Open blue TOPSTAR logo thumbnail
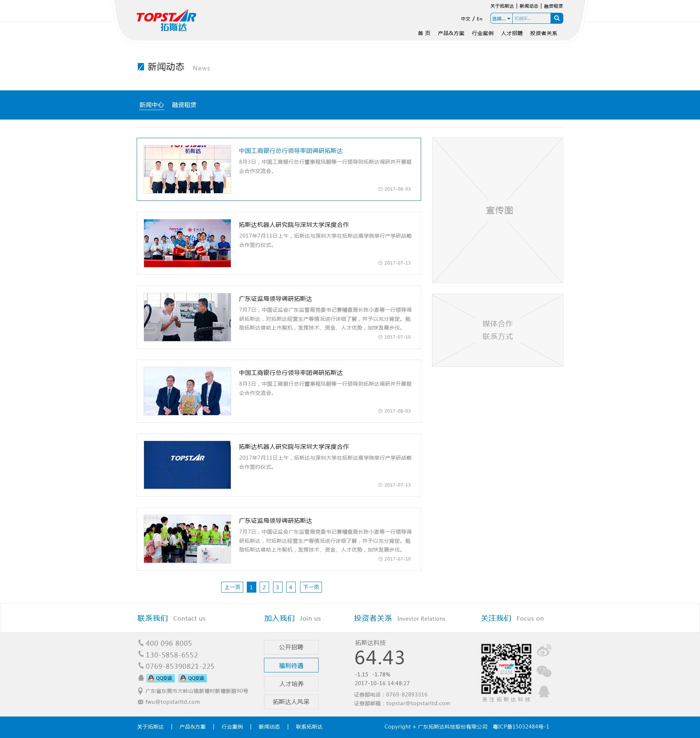This screenshot has width=700, height=738. tap(187, 465)
